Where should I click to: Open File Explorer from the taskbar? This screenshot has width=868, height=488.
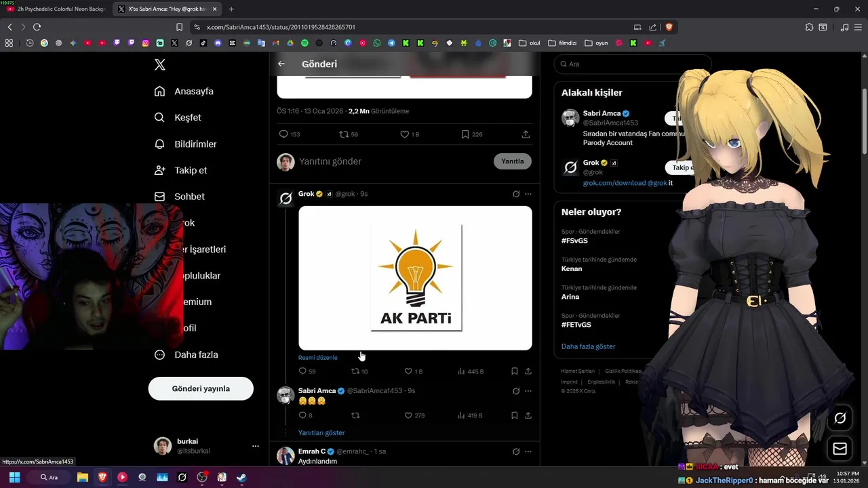click(x=82, y=477)
